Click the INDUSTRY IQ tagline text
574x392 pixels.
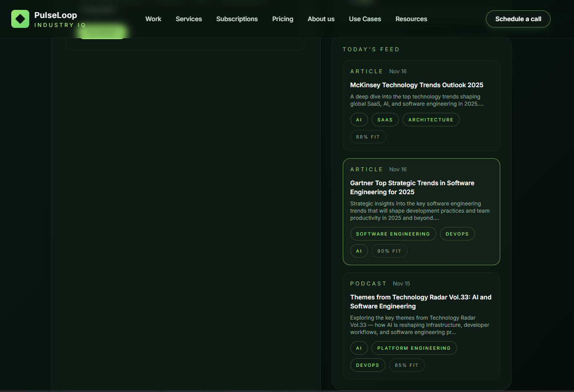click(x=60, y=25)
